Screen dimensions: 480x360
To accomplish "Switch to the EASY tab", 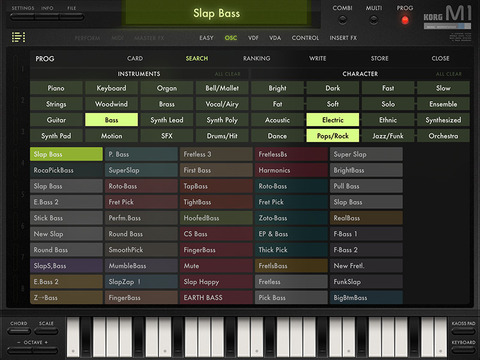I will click(206, 38).
